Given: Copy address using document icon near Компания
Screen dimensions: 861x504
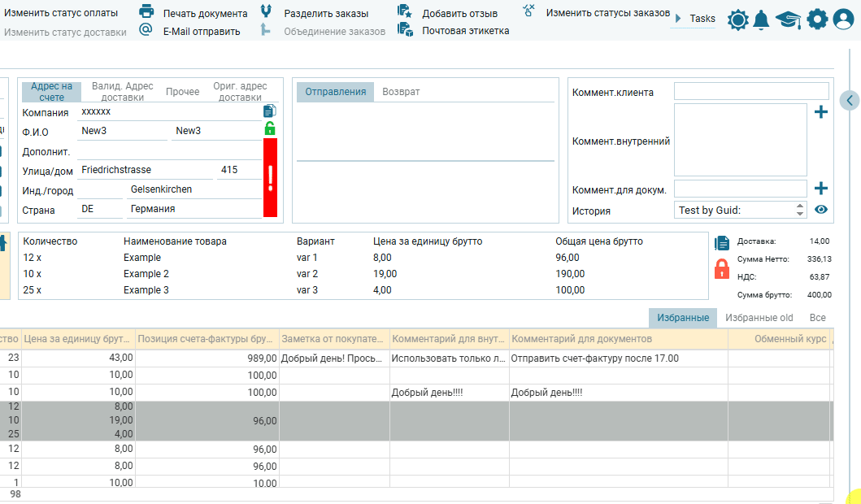Looking at the screenshot, I should pyautogui.click(x=269, y=111).
